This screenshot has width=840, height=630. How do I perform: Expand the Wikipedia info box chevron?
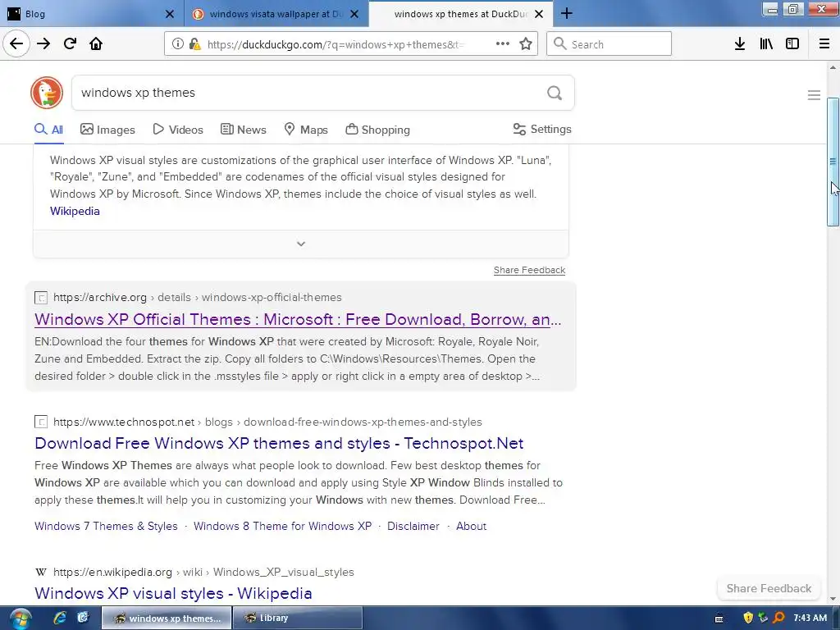click(301, 244)
